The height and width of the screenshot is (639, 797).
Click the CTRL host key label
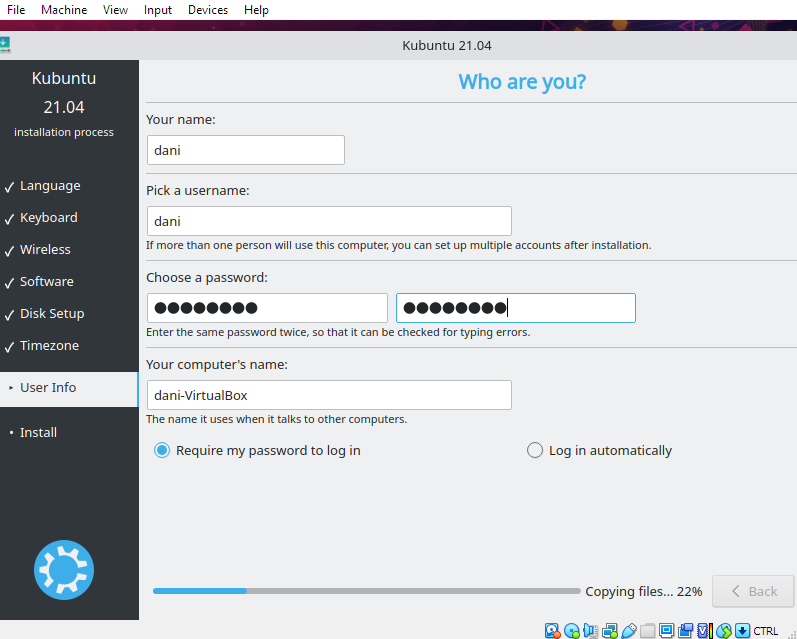(x=765, y=631)
